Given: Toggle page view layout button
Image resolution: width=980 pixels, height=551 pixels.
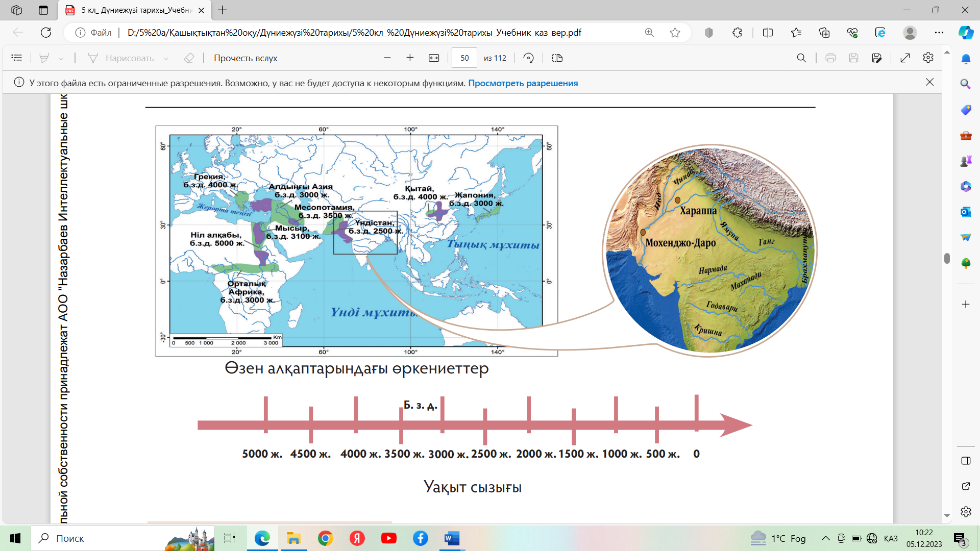Looking at the screenshot, I should (x=557, y=58).
